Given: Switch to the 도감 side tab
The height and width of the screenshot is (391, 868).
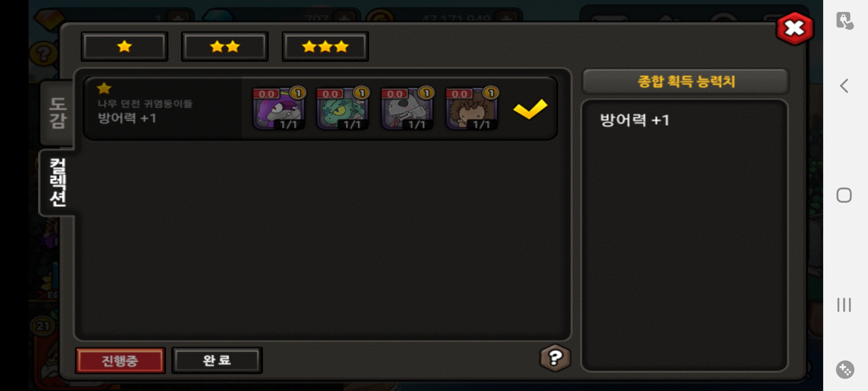Looking at the screenshot, I should 58,113.
